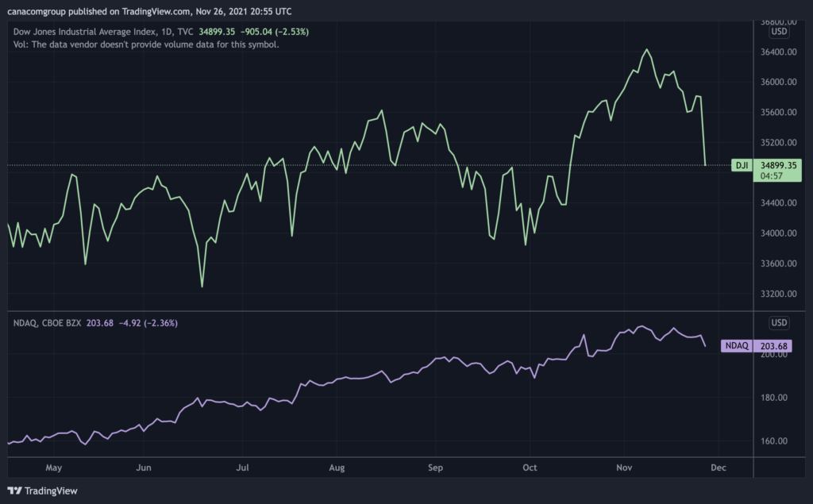This screenshot has width=813, height=504.
Task: Click the 36000.00 price scale label
Action: coord(778,82)
